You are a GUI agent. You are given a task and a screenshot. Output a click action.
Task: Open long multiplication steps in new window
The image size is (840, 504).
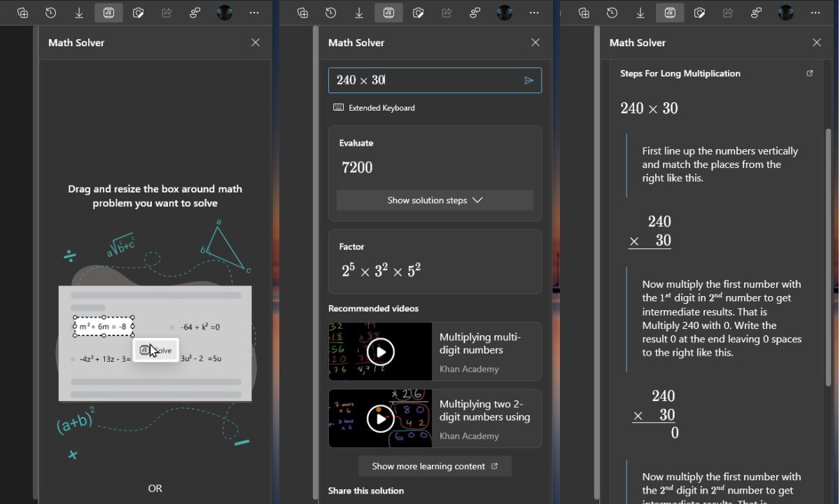pos(810,73)
